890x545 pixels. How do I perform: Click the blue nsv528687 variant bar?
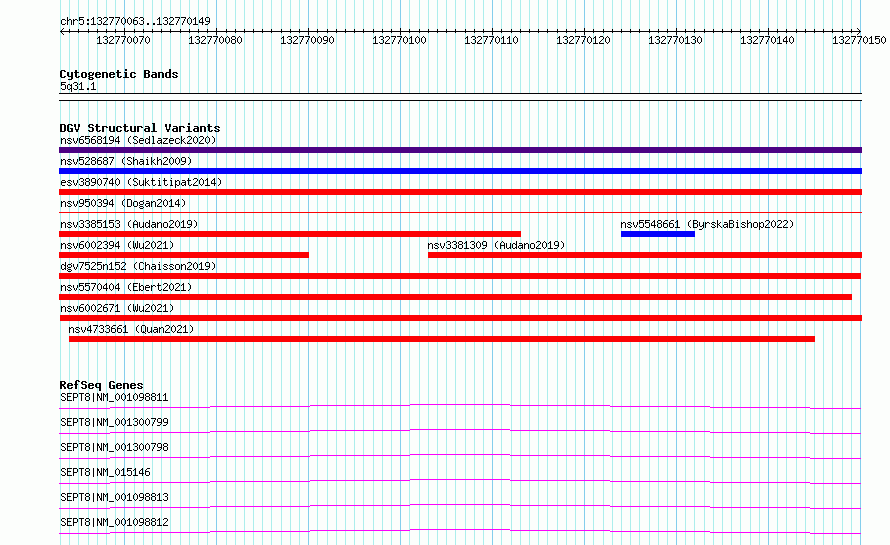[x=460, y=171]
